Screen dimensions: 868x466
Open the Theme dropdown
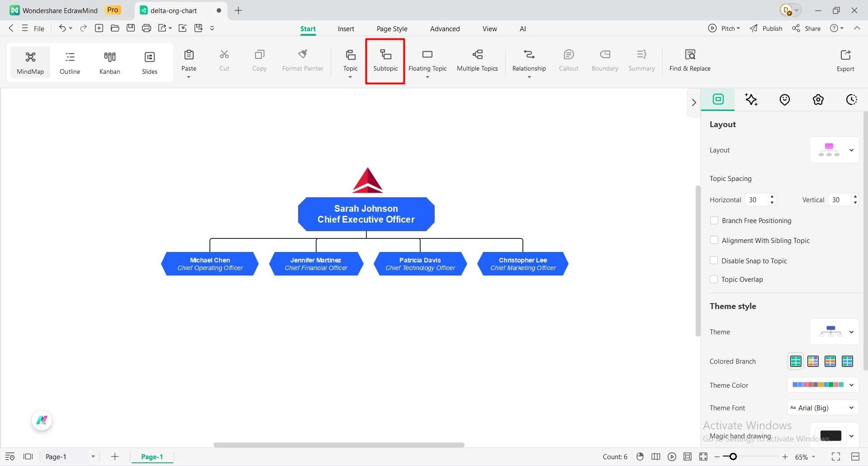tap(834, 332)
